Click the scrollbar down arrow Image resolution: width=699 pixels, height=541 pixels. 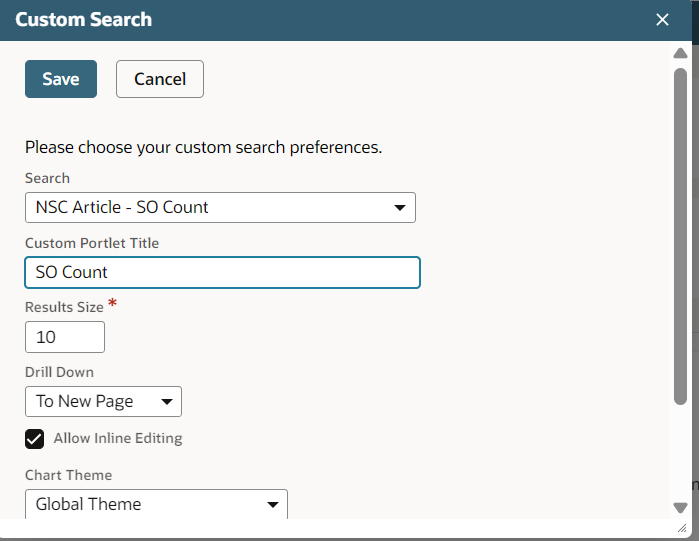[x=680, y=508]
